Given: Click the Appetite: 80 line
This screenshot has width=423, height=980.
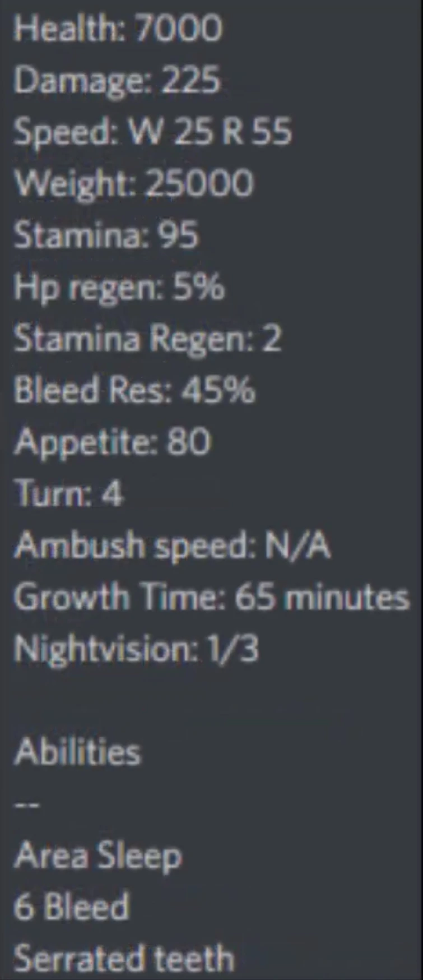Looking at the screenshot, I should click(x=112, y=442).
